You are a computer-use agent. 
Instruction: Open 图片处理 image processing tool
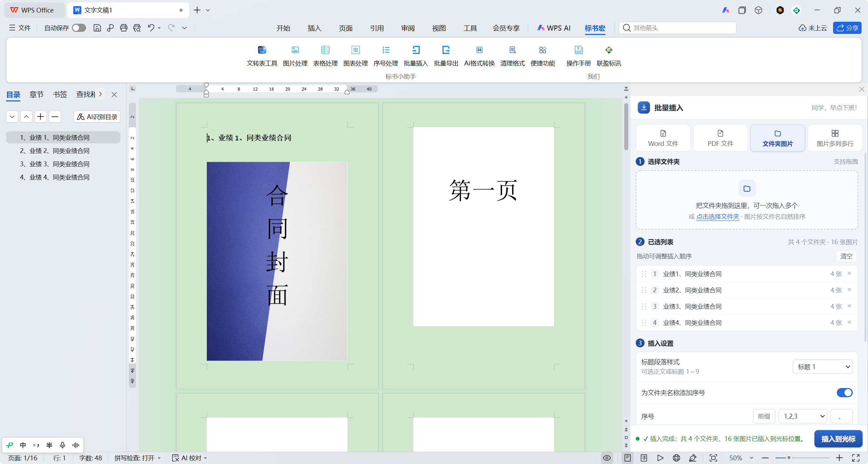[x=295, y=56]
